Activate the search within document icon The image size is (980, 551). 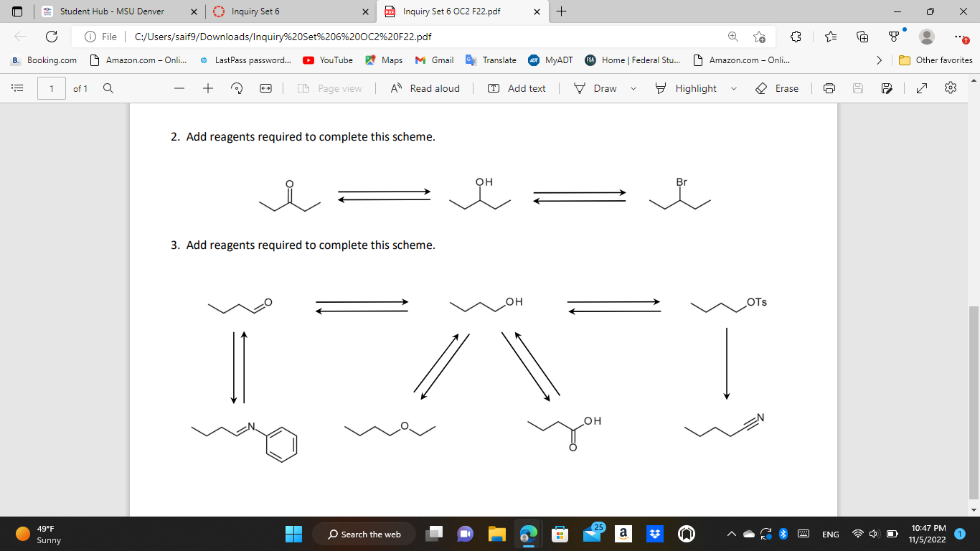pos(108,88)
